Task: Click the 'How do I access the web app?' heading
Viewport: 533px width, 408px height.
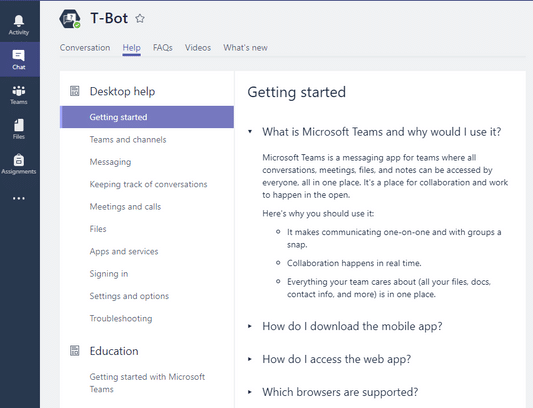Action: [337, 359]
